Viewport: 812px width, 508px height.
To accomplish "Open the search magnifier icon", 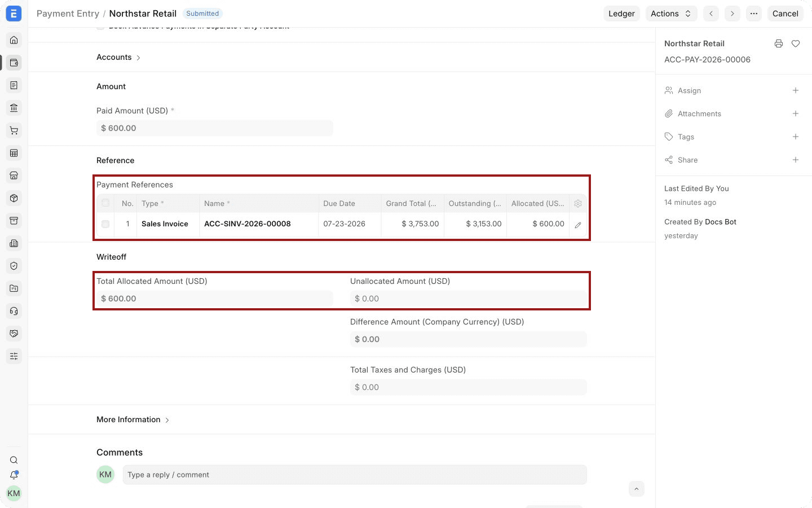I will [x=14, y=460].
